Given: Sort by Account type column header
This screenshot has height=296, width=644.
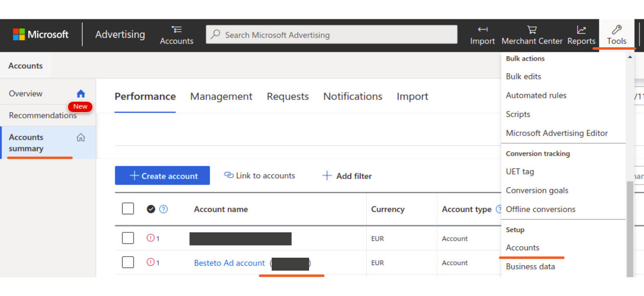Looking at the screenshot, I should pyautogui.click(x=467, y=209).
